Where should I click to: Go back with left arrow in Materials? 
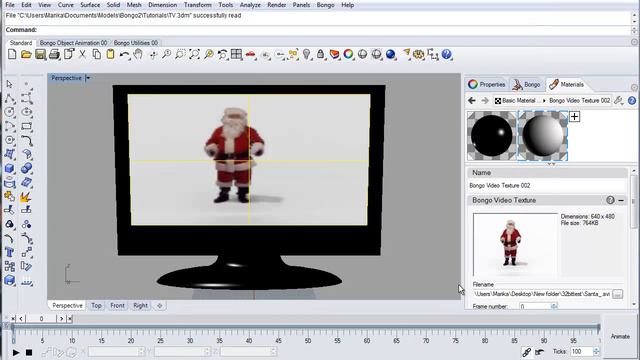tap(472, 100)
